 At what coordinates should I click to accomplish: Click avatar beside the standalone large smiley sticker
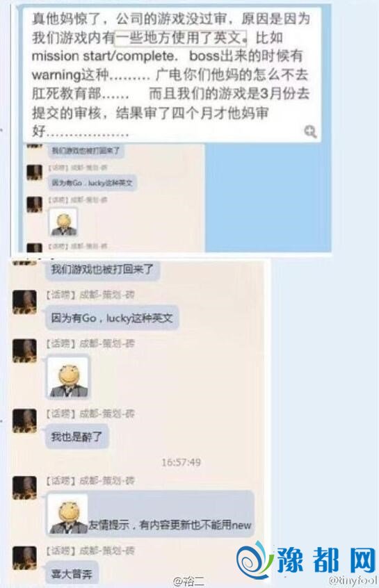[25, 350]
